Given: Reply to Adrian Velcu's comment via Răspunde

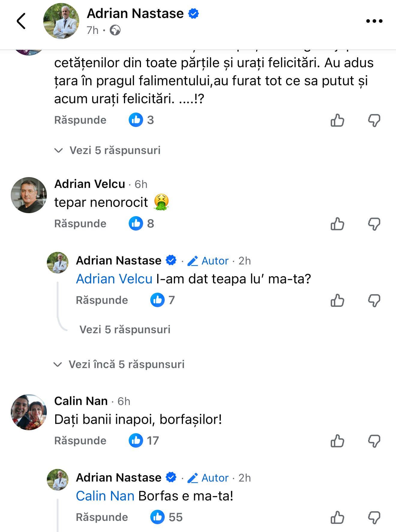Looking at the screenshot, I should 80,224.
